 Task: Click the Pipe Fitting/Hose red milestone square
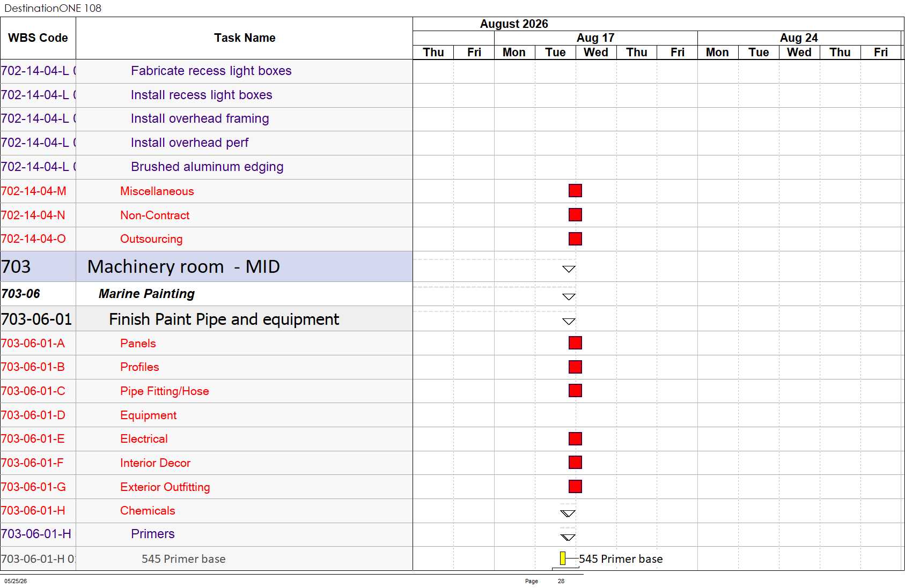click(x=575, y=391)
